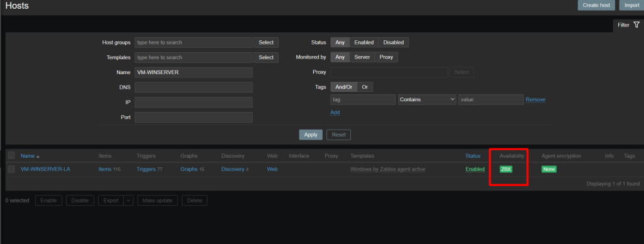Choose And/Or tag evaluation
Image resolution: width=644 pixels, height=244 pixels.
tap(344, 87)
